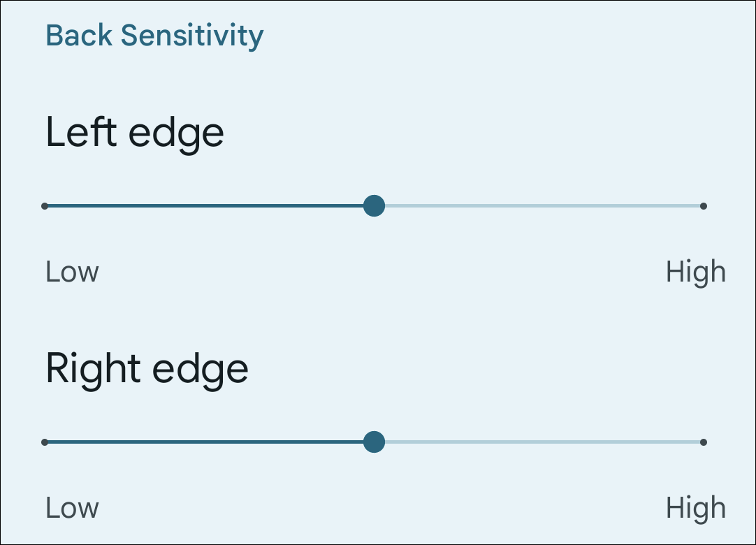Click the unfilled track of the Right edge slider
Image resolution: width=756 pixels, height=545 pixels.
coord(538,442)
